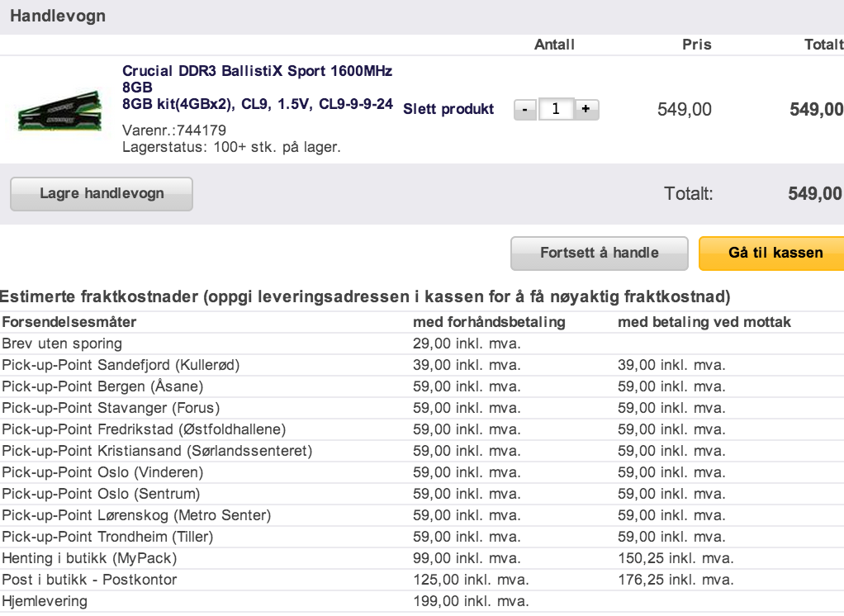Click the Brev uten sporing row
Viewport: 844px width, 616px height.
pos(422,344)
